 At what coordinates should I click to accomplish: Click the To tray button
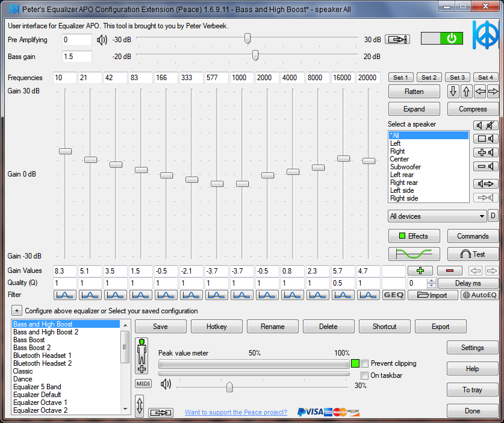click(472, 390)
